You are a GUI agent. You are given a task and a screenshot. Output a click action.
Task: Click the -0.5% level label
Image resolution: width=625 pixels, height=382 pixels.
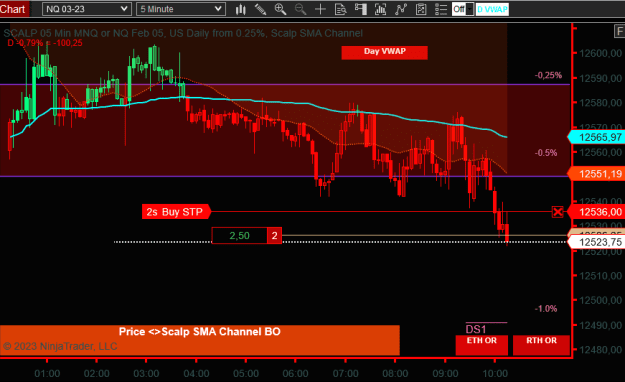click(x=546, y=153)
